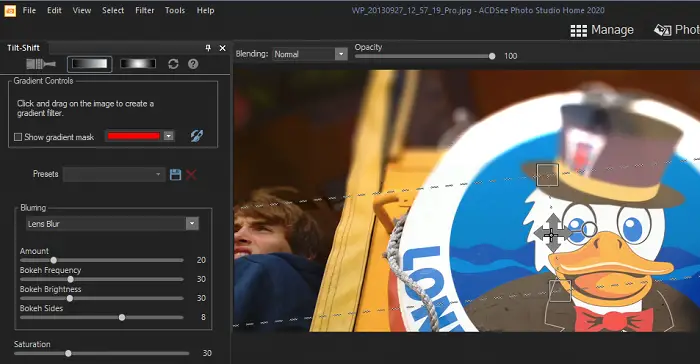The width and height of the screenshot is (700, 364).
Task: Click the upper square gradient handle
Action: tap(547, 174)
